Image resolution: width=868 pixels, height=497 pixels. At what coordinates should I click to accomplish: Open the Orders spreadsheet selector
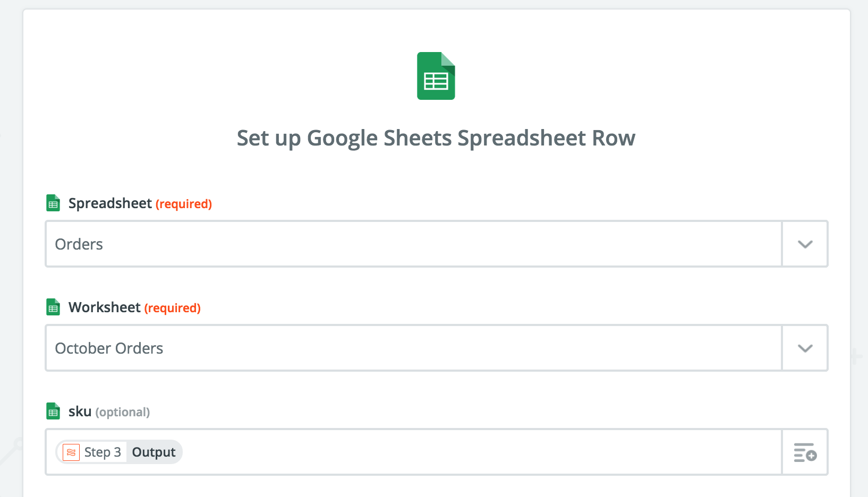413,244
